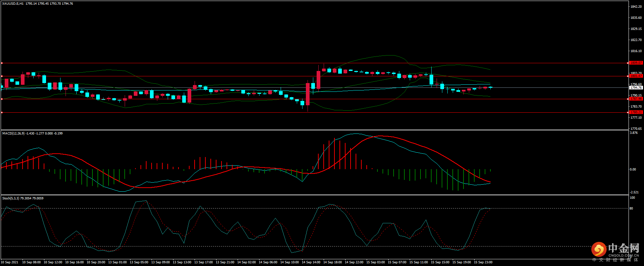Select the 1801.47 red price tag
This screenshot has height=266, width=644.
click(x=636, y=76)
